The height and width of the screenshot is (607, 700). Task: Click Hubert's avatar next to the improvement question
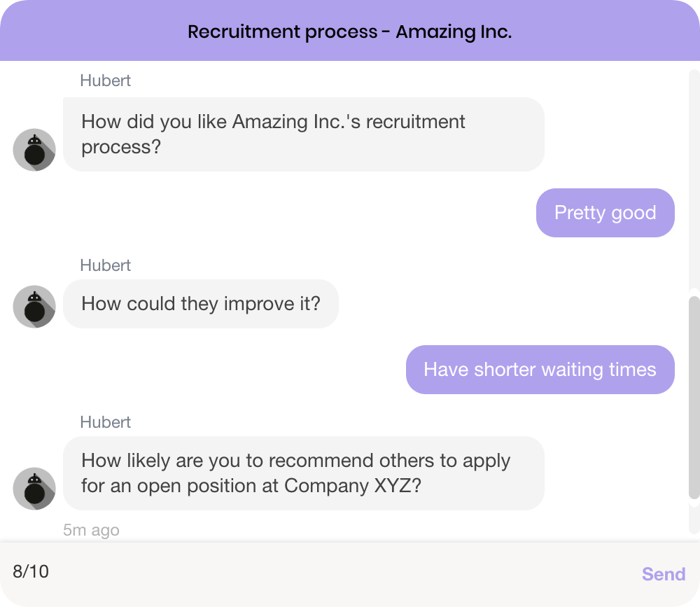click(34, 306)
